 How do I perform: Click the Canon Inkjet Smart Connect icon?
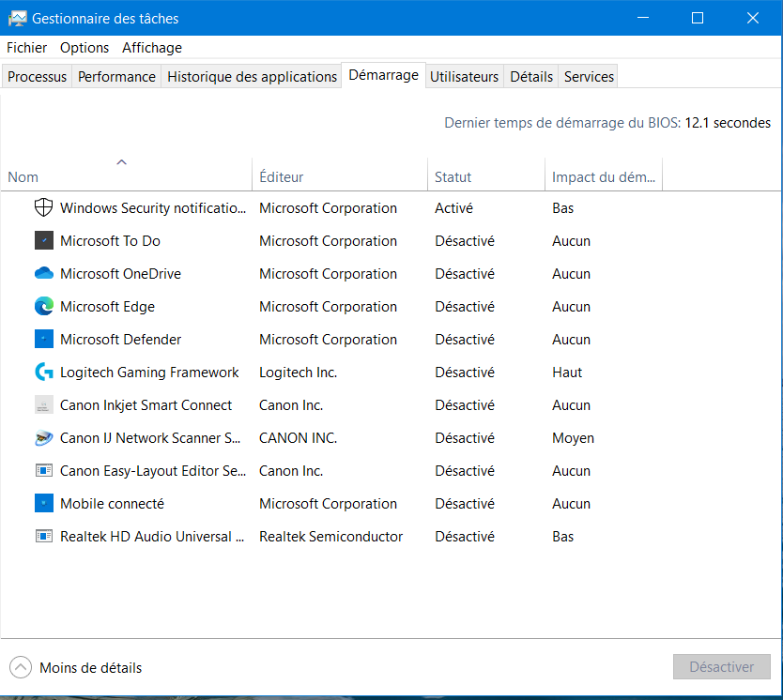click(44, 404)
